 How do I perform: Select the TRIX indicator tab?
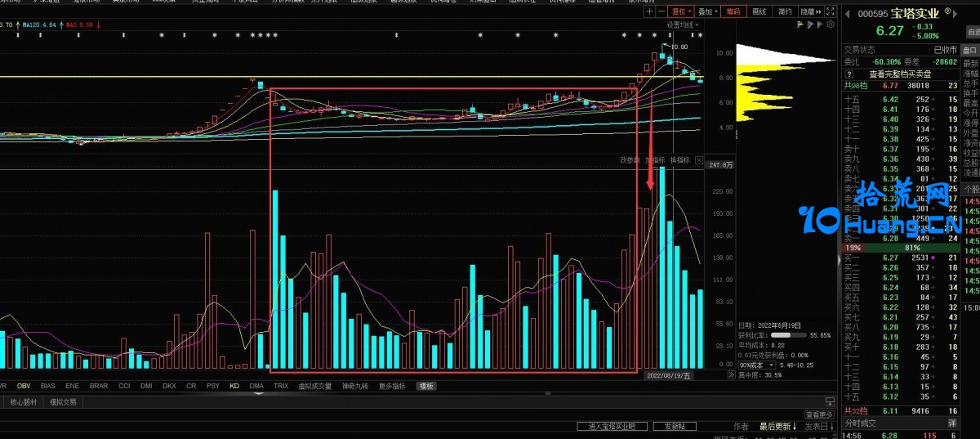pyautogui.click(x=281, y=385)
